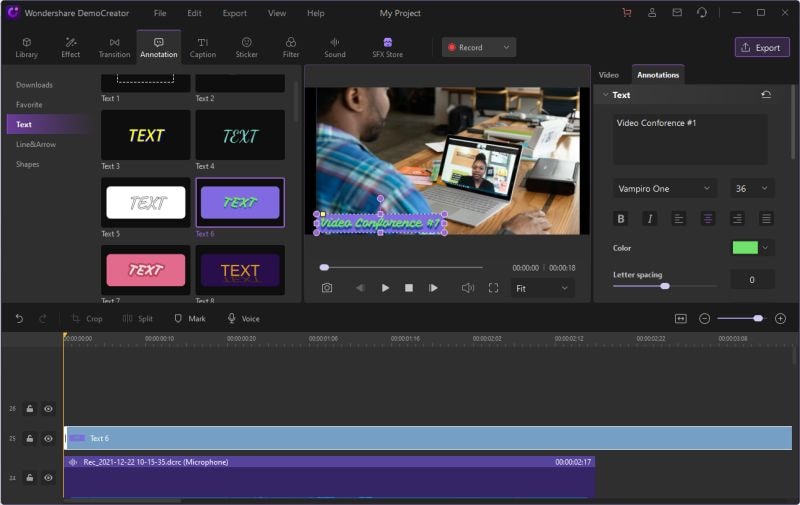This screenshot has height=505, width=800.
Task: Toggle lock on track 25
Action: pos(30,439)
